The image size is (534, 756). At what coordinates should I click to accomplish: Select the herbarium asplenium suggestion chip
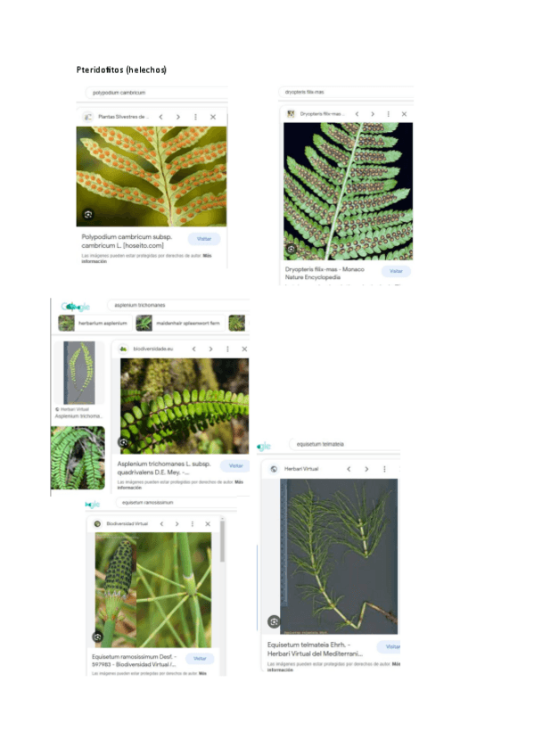click(x=94, y=323)
